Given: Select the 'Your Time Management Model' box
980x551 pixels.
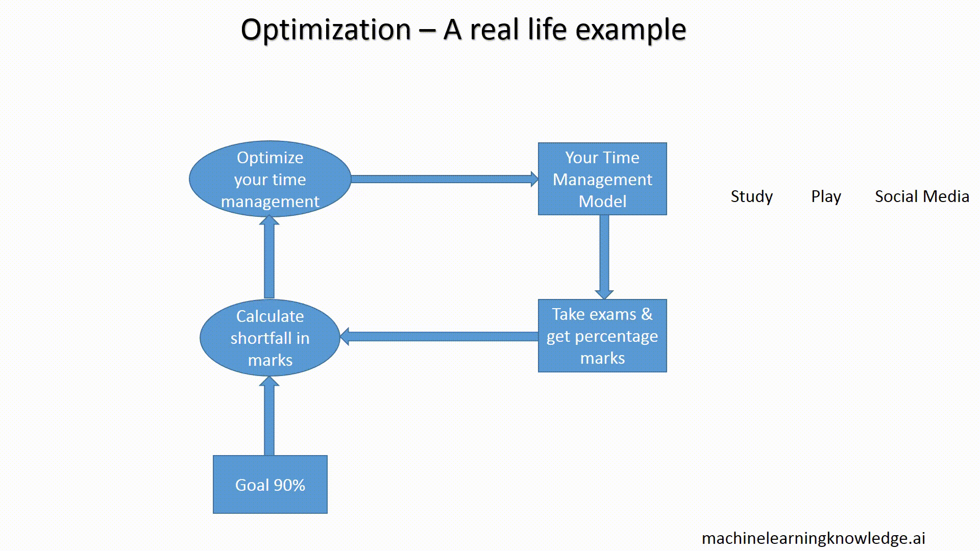Looking at the screenshot, I should coord(602,178).
